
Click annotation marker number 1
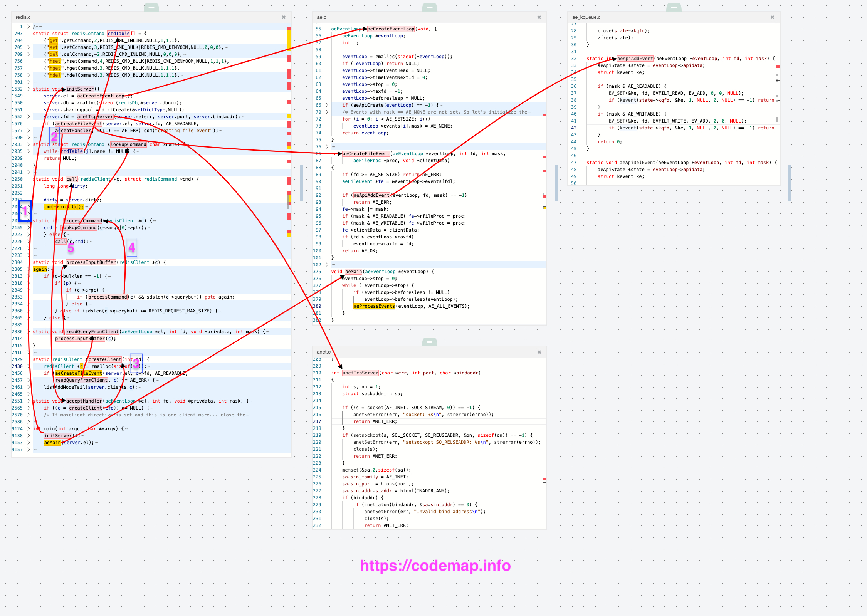[x=25, y=211]
